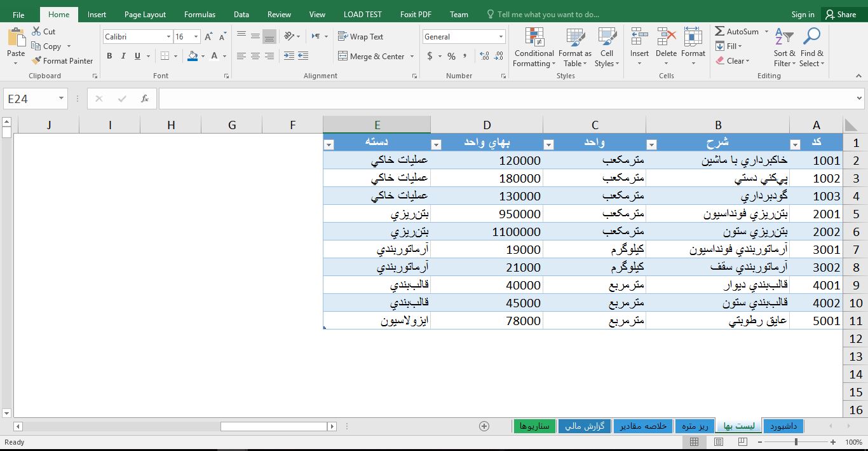
Task: Apply fill color bucket
Action: pos(193,56)
